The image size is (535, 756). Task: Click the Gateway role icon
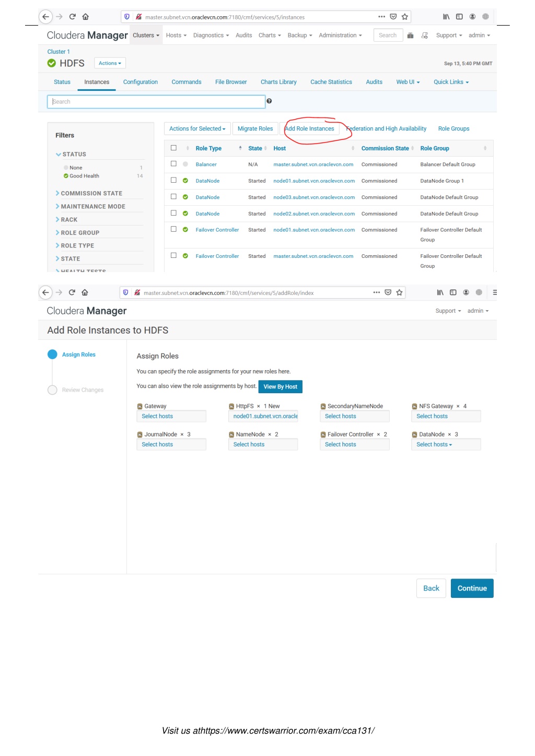pos(140,406)
